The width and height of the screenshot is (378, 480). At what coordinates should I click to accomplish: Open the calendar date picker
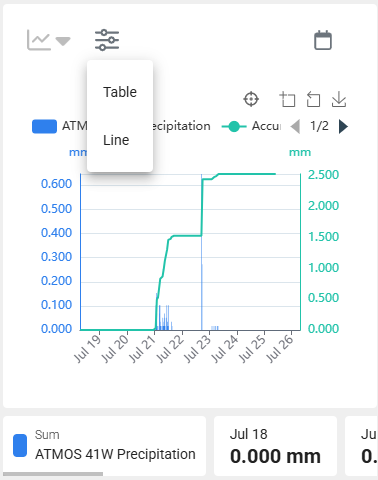point(323,40)
